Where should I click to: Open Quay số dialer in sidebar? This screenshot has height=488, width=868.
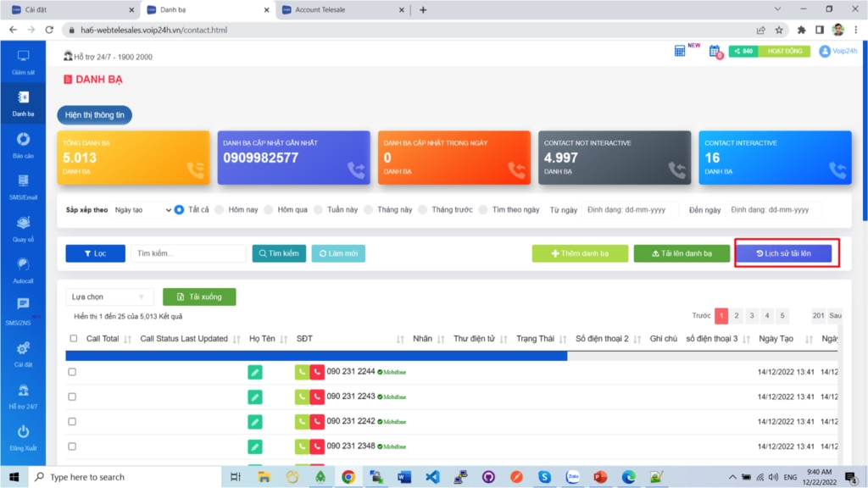[x=23, y=226]
